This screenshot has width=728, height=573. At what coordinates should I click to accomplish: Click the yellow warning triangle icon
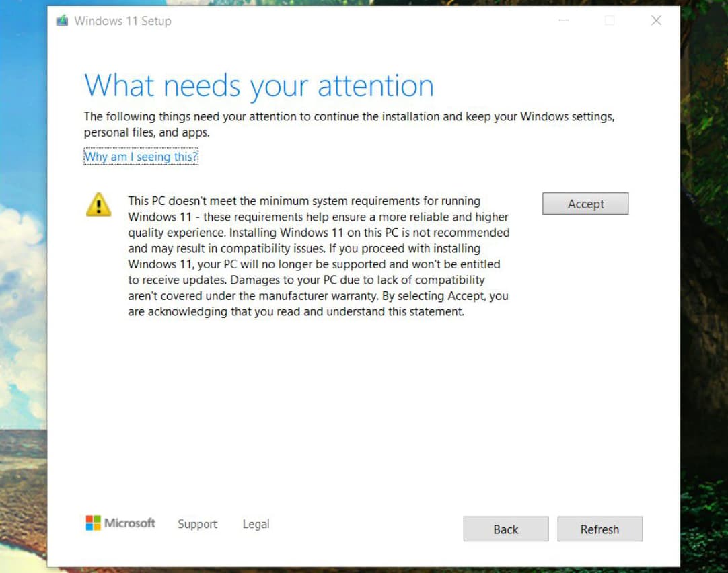(x=98, y=204)
